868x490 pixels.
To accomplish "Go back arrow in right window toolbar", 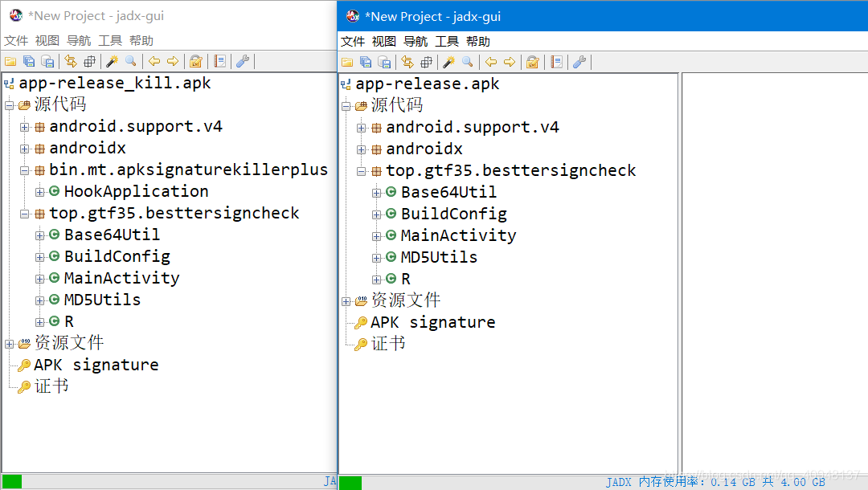I will [x=491, y=62].
